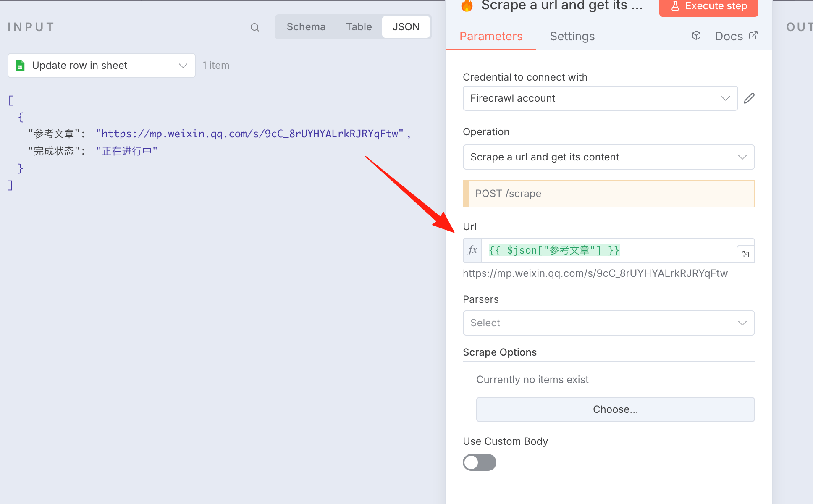Open the Settings tab
813x504 pixels.
pyautogui.click(x=572, y=37)
